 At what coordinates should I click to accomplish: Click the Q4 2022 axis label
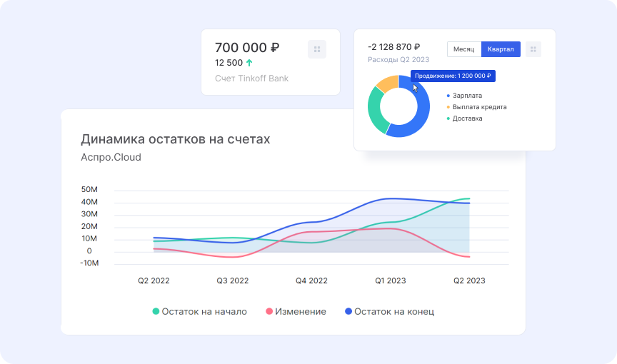coord(311,281)
